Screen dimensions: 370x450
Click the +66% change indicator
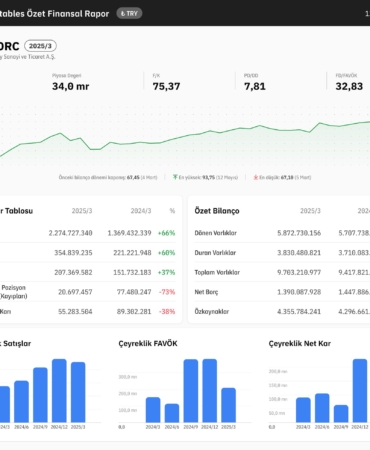pyautogui.click(x=166, y=233)
